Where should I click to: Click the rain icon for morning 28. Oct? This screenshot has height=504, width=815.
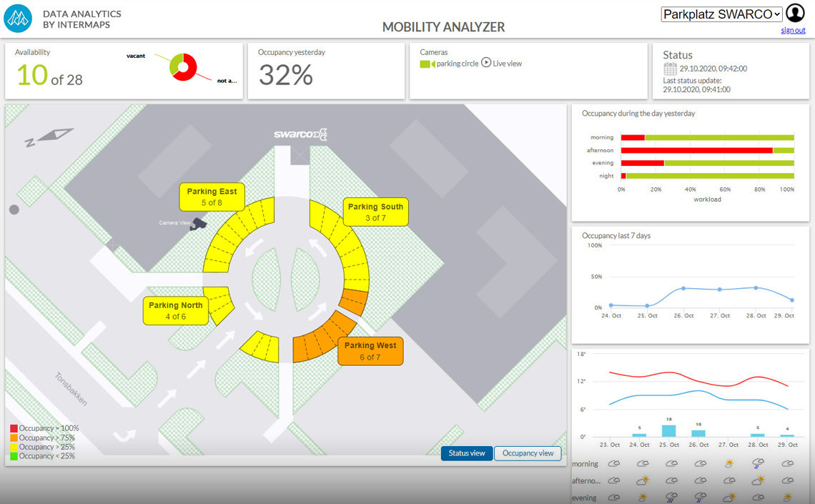pyautogui.click(x=759, y=463)
